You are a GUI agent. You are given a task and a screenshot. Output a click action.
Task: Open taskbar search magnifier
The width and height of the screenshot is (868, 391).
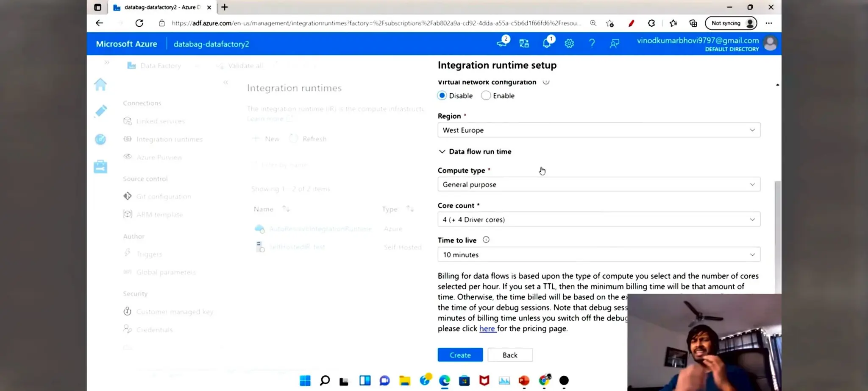325,380
